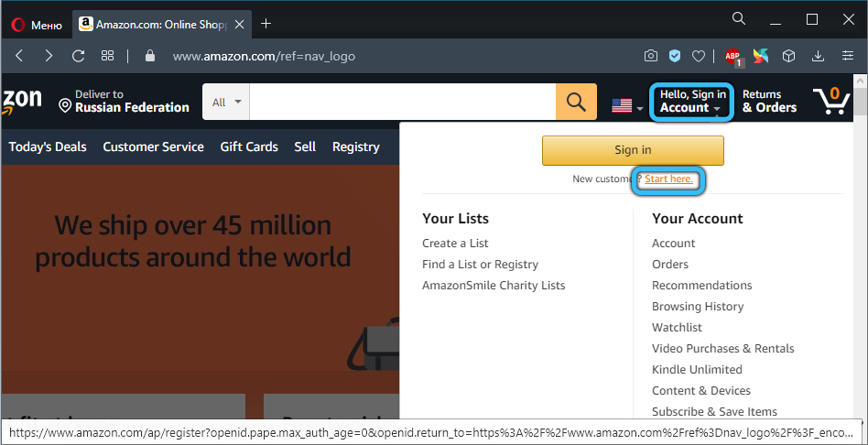Click the Start here link
Screen dimensions: 868x445
pos(668,179)
